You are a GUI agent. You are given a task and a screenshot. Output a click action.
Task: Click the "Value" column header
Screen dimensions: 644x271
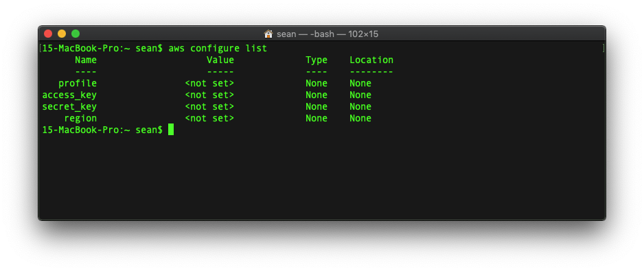(x=220, y=60)
